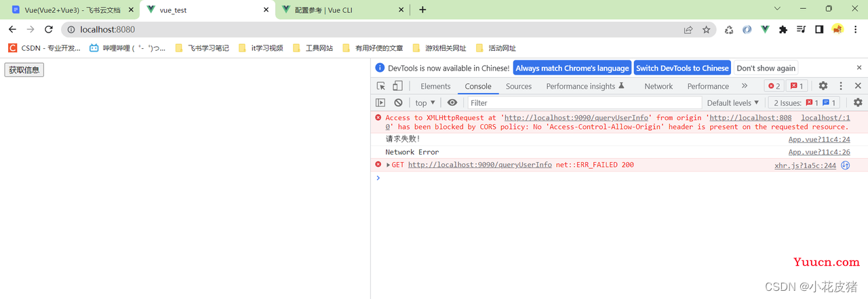The height and width of the screenshot is (299, 868).
Task: Open the CSDN bookmark
Action: click(x=44, y=48)
